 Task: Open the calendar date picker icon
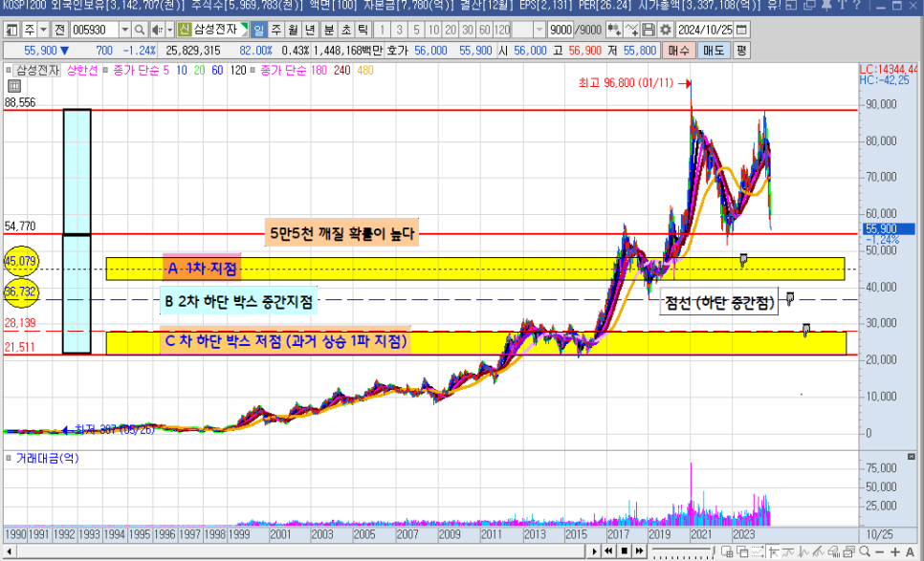pyautogui.click(x=742, y=30)
